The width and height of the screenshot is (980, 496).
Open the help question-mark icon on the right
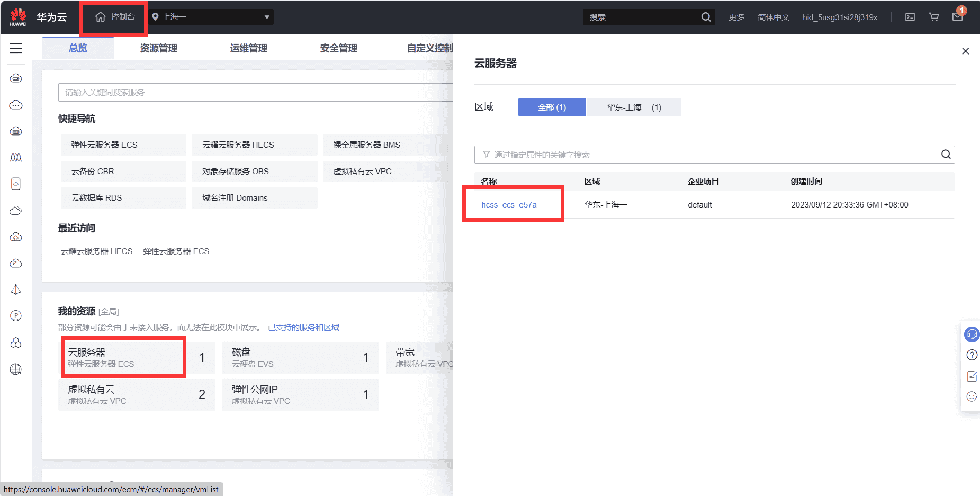click(x=972, y=355)
